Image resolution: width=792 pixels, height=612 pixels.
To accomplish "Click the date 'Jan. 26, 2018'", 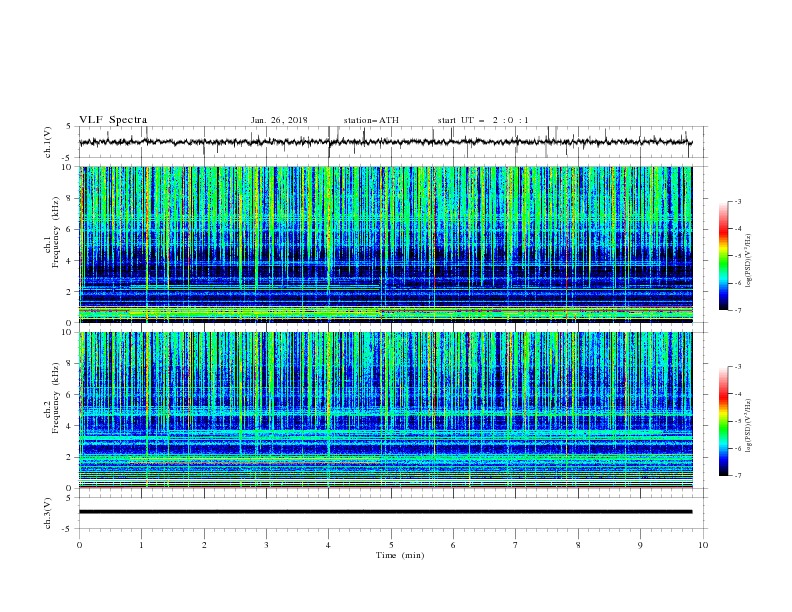I will (279, 120).
